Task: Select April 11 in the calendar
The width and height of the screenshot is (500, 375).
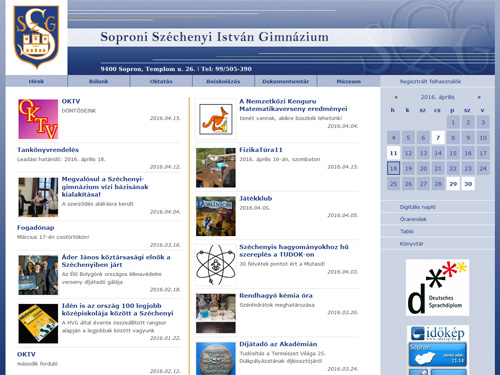Action: [x=393, y=153]
